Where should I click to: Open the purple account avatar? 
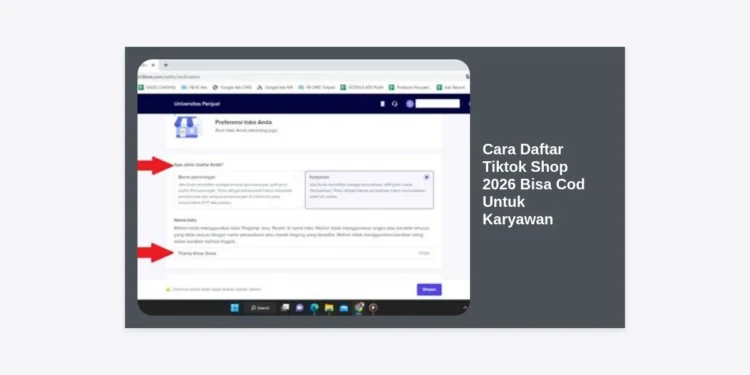coord(409,104)
